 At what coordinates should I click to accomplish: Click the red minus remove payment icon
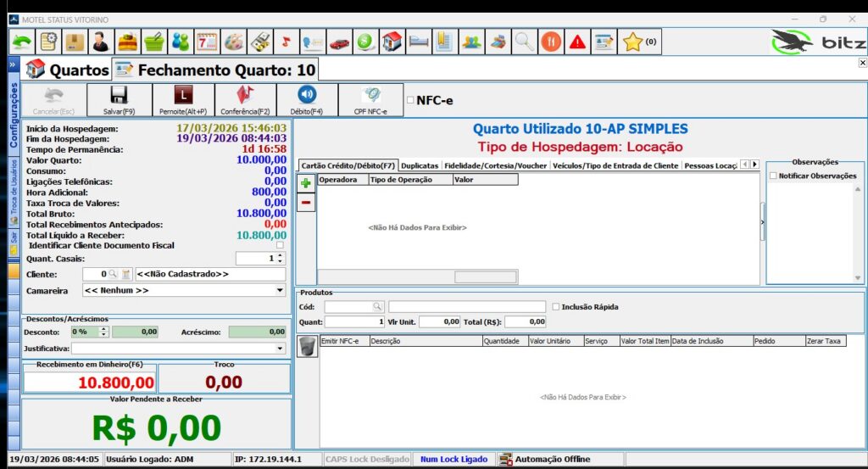(306, 202)
